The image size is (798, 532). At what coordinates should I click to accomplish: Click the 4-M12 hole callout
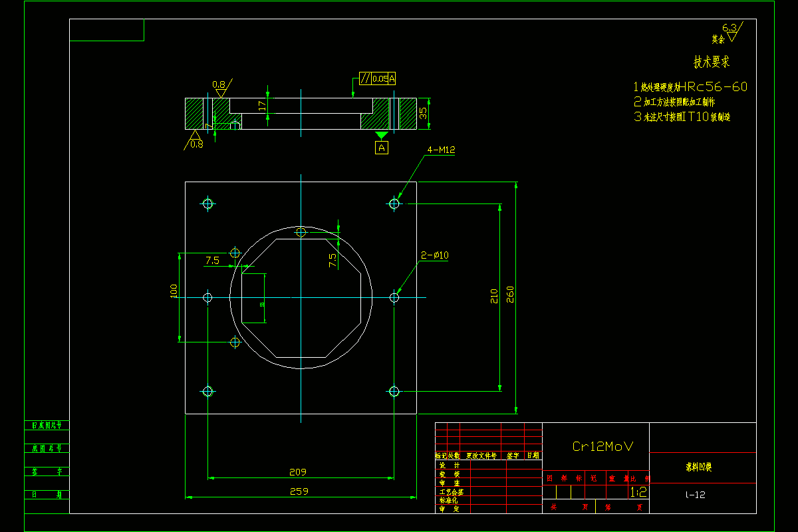(442, 150)
